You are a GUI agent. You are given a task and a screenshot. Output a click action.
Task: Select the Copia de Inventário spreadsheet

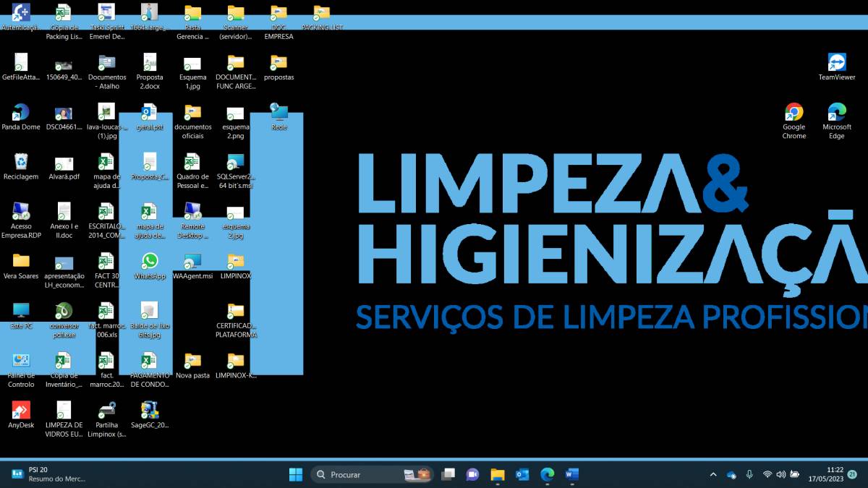coord(64,369)
